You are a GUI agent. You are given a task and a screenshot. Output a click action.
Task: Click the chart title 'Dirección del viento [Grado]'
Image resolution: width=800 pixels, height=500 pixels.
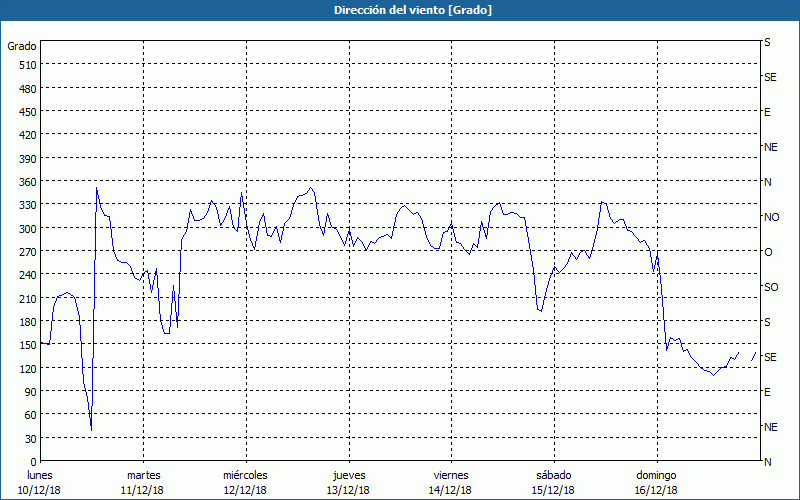413,10
